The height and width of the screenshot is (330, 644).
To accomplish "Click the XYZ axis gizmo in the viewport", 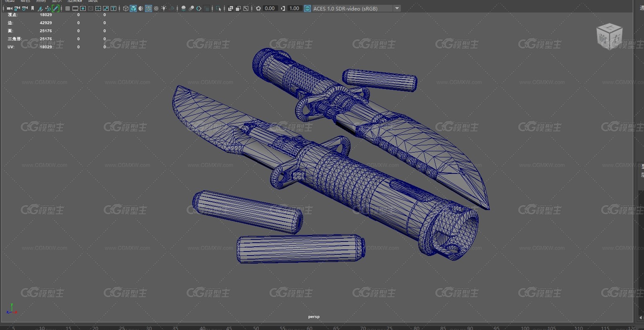I will click(x=12, y=309).
